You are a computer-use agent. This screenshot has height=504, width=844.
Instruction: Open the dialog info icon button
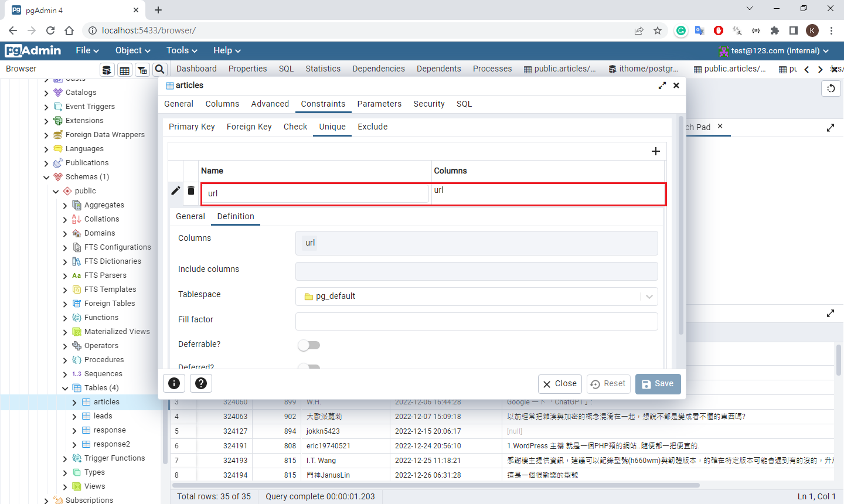[174, 383]
